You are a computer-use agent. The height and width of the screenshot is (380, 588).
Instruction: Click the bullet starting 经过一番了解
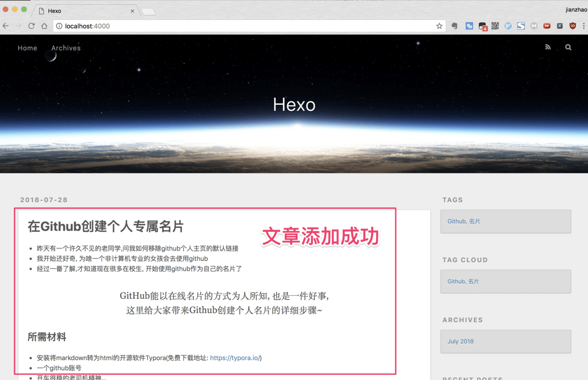pos(139,269)
